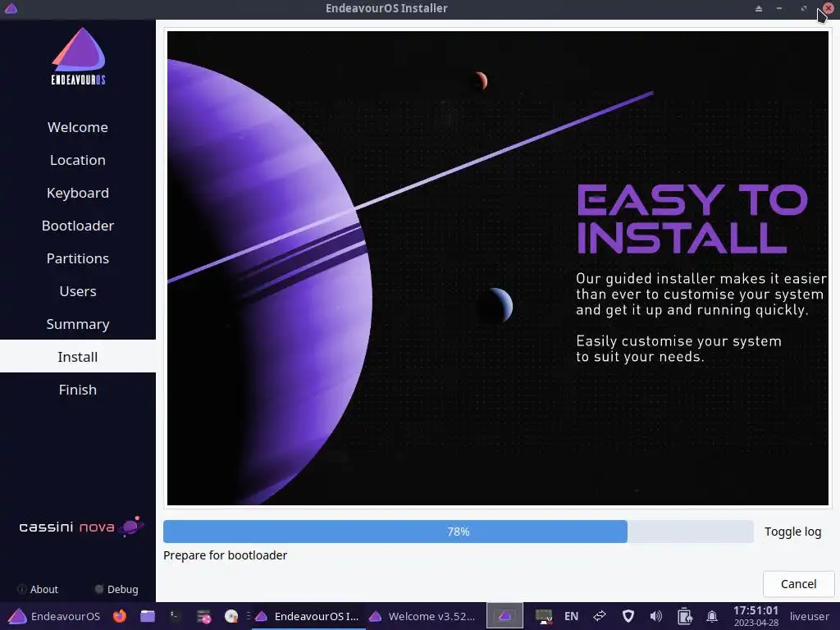Click the clock showing 17:51:01

click(756, 616)
